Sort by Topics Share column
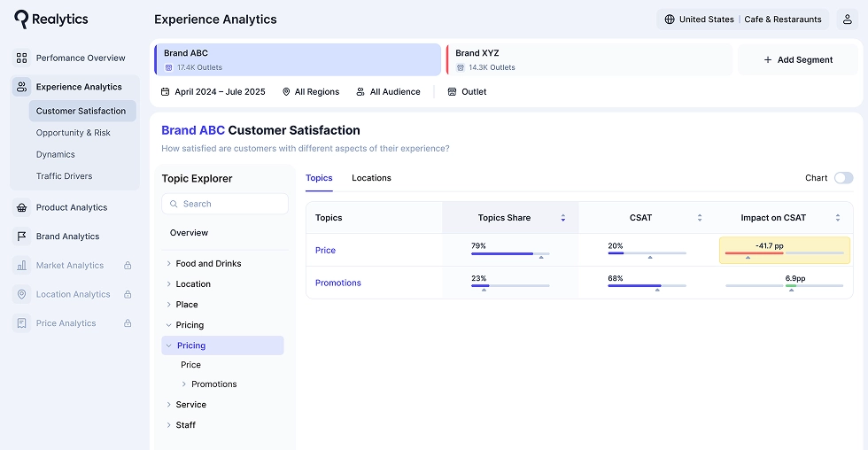868x450 pixels. tap(562, 218)
